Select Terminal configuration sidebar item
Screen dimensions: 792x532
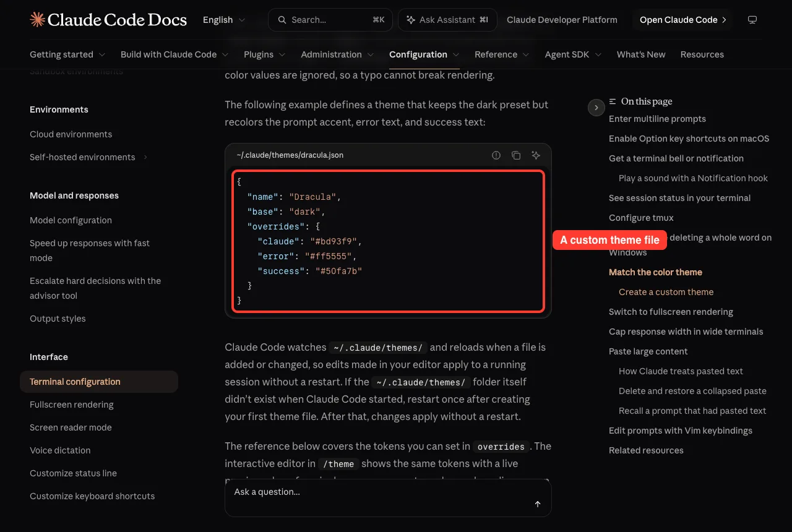pos(99,382)
